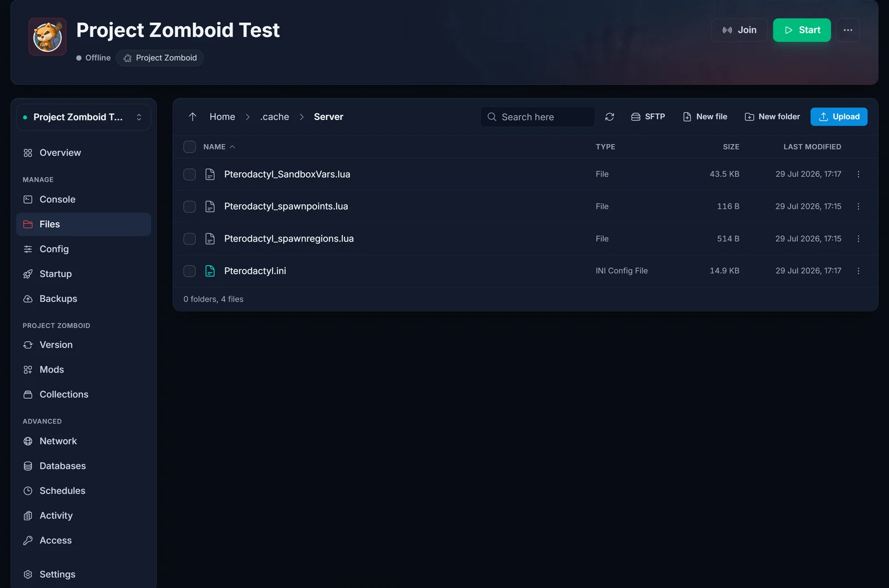
Task: Select the Pterodactyl_spawnregions.lua checkbox
Action: (x=189, y=239)
